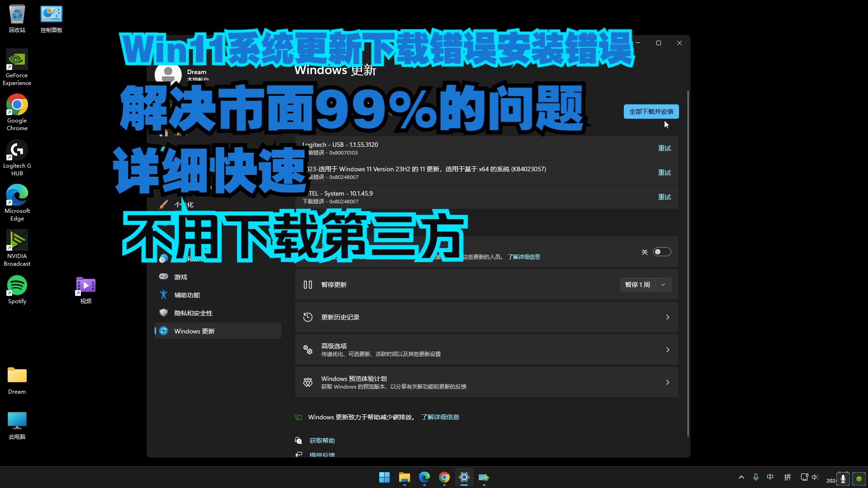
Task: Click 获取帮助 (Get Help) link
Action: coord(321,441)
